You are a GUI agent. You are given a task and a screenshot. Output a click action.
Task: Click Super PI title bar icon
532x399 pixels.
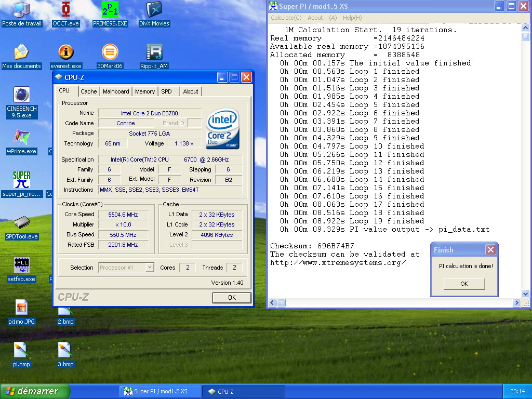273,6
